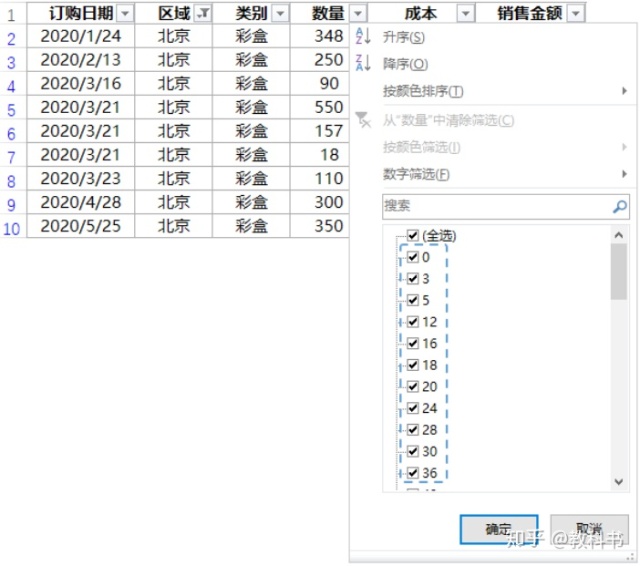The width and height of the screenshot is (640, 566).
Task: Click quantity cell 157
Action: (320, 131)
